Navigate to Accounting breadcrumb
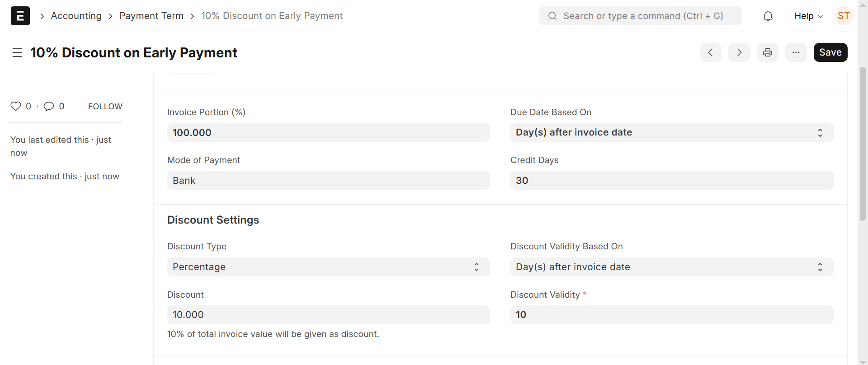Viewport: 868px width, 365px height. 76,16
